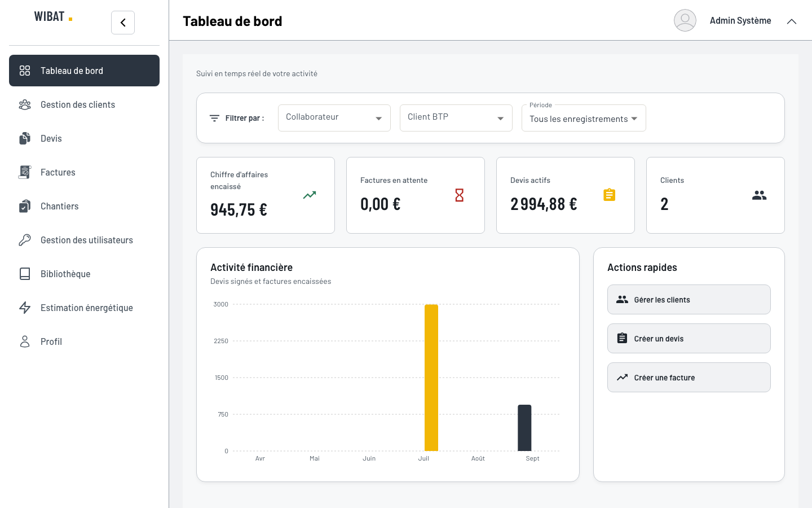Click the Tableau de bord grid icon
This screenshot has width=812, height=508.
point(25,71)
